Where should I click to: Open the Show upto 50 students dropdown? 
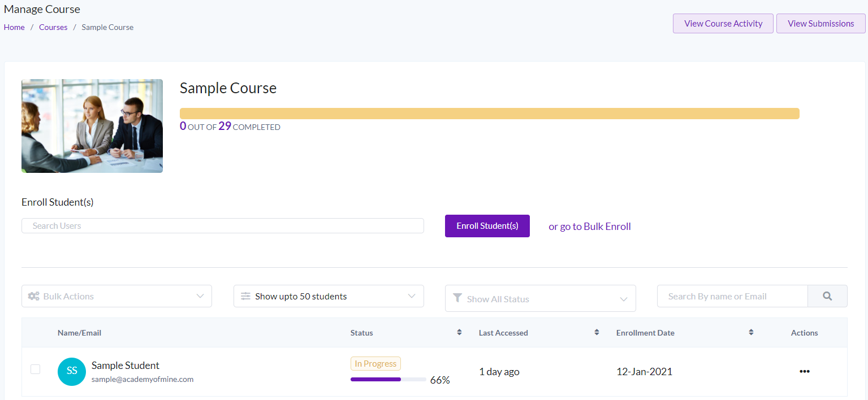tap(329, 295)
